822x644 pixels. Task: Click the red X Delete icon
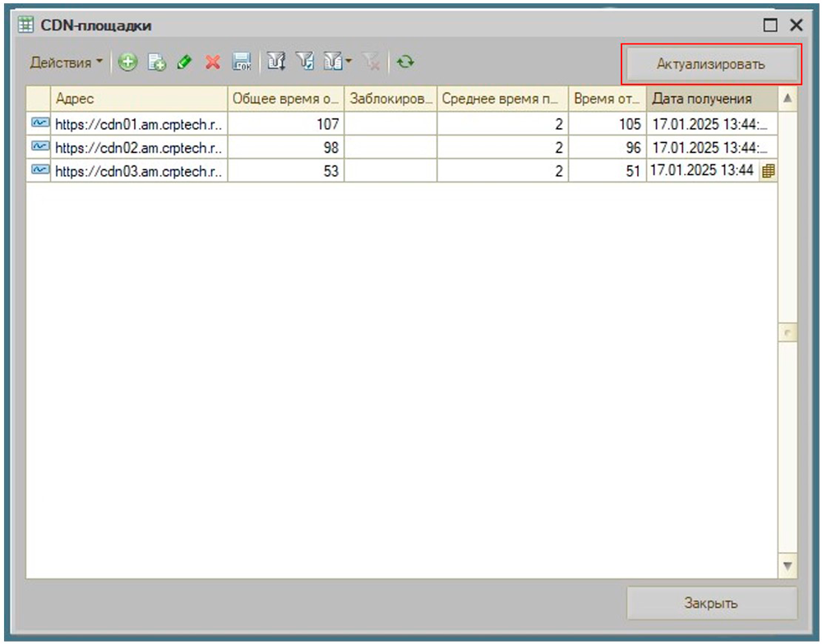coord(213,62)
